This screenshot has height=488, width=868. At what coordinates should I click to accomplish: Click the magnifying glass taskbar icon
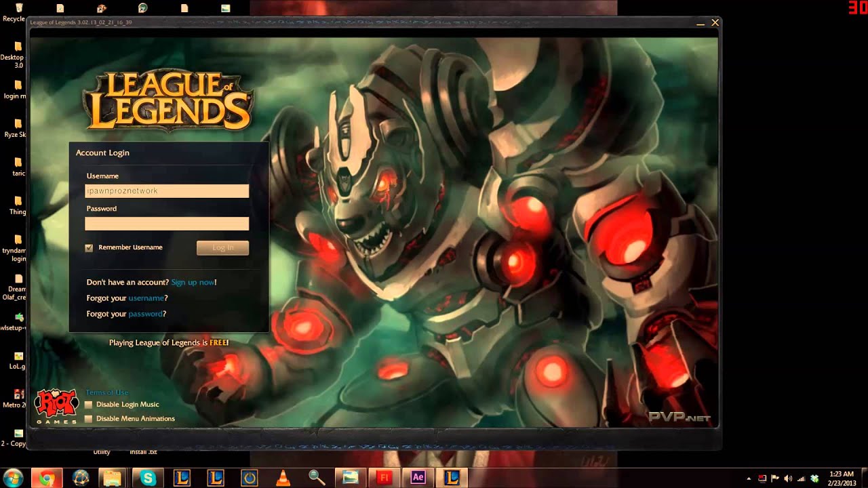[x=317, y=478]
